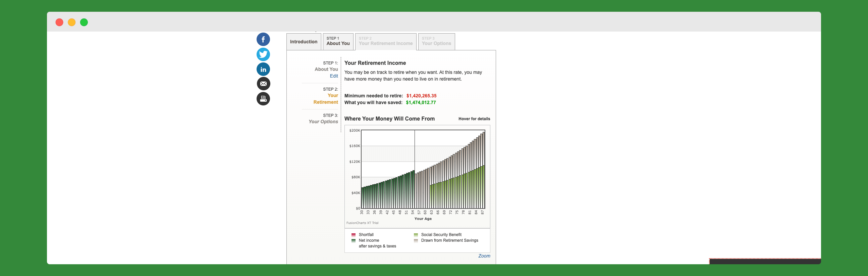Switch to the Introduction tab
868x276 pixels.
pos(304,42)
